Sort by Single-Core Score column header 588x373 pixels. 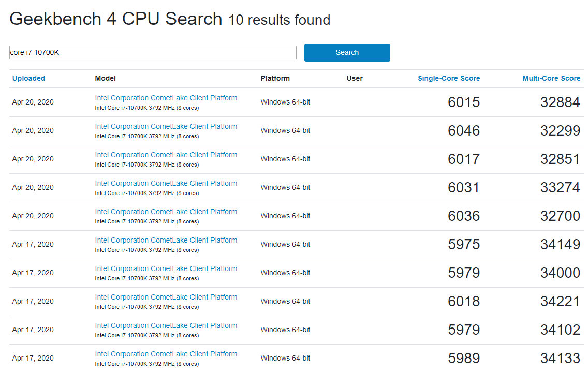coord(449,78)
